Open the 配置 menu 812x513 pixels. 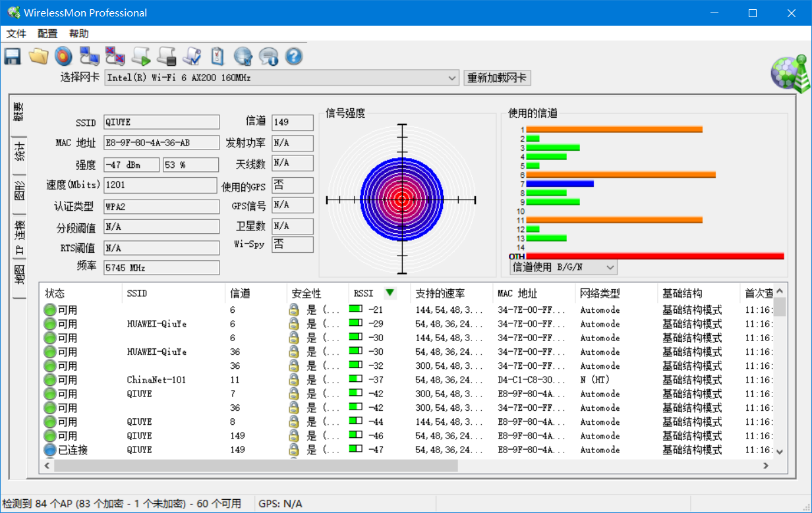coord(47,34)
